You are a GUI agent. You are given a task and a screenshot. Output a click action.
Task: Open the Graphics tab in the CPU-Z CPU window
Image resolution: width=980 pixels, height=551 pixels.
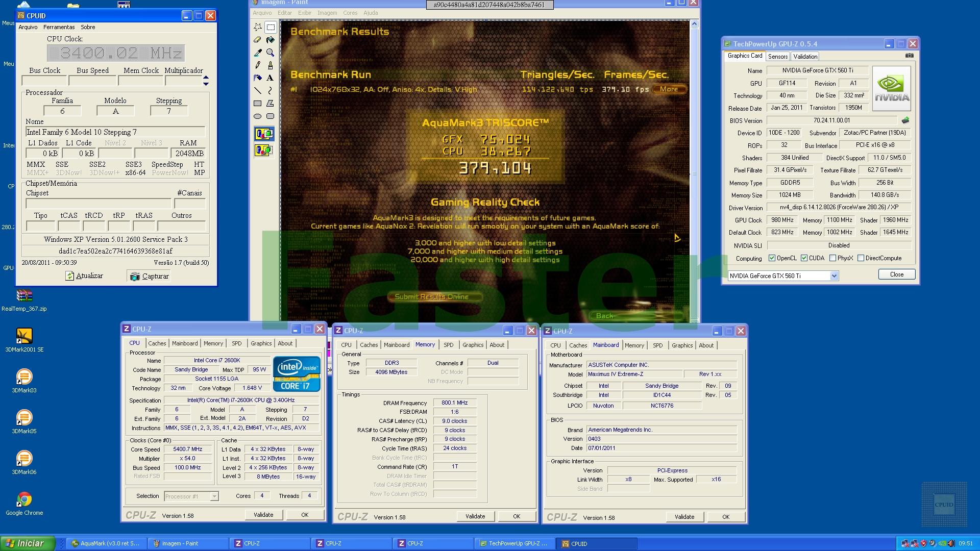(261, 343)
